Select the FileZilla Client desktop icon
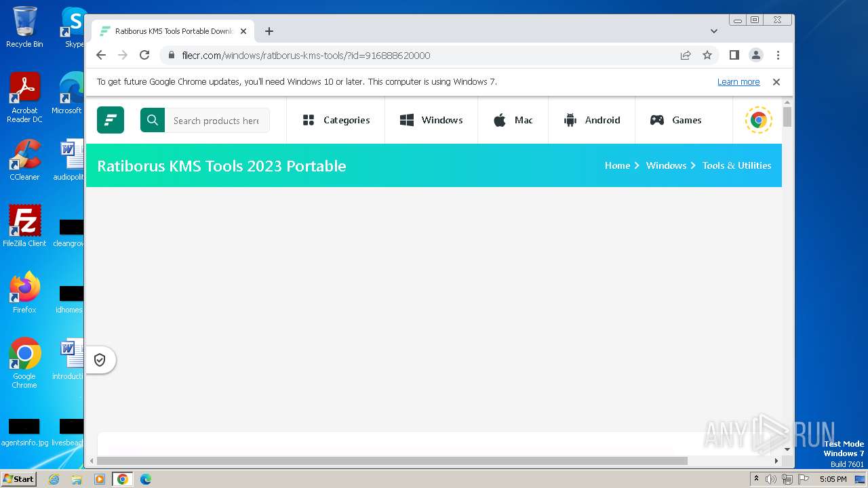Viewport: 868px width, 488px height. tap(24, 226)
